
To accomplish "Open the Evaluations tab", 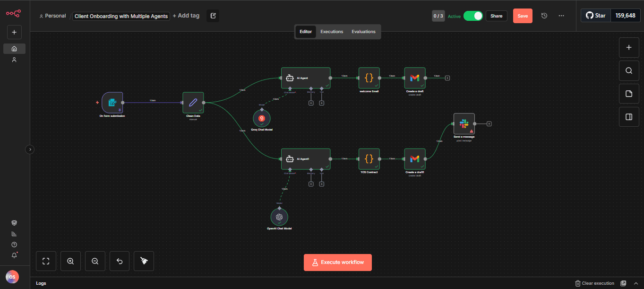I will (363, 31).
